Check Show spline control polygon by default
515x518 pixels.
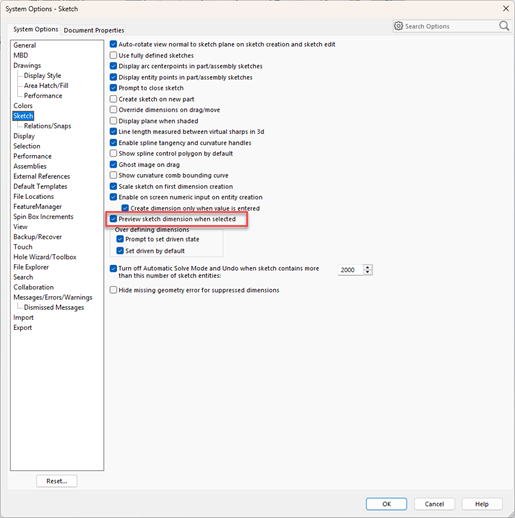113,153
